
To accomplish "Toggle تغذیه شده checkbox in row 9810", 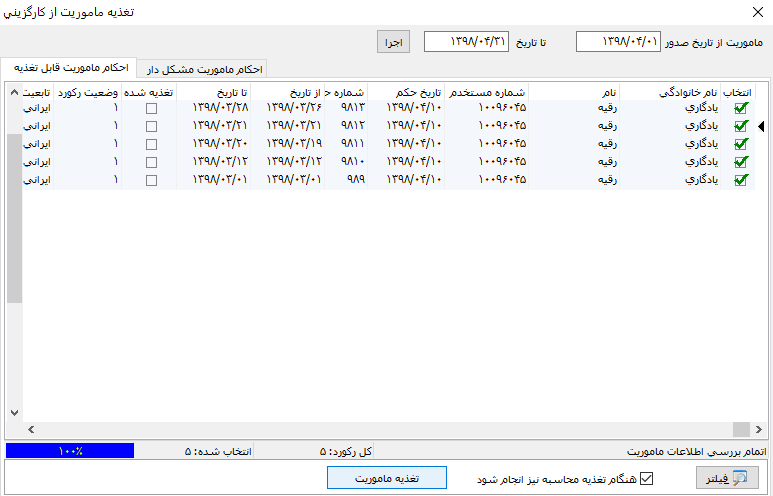I will point(151,162).
